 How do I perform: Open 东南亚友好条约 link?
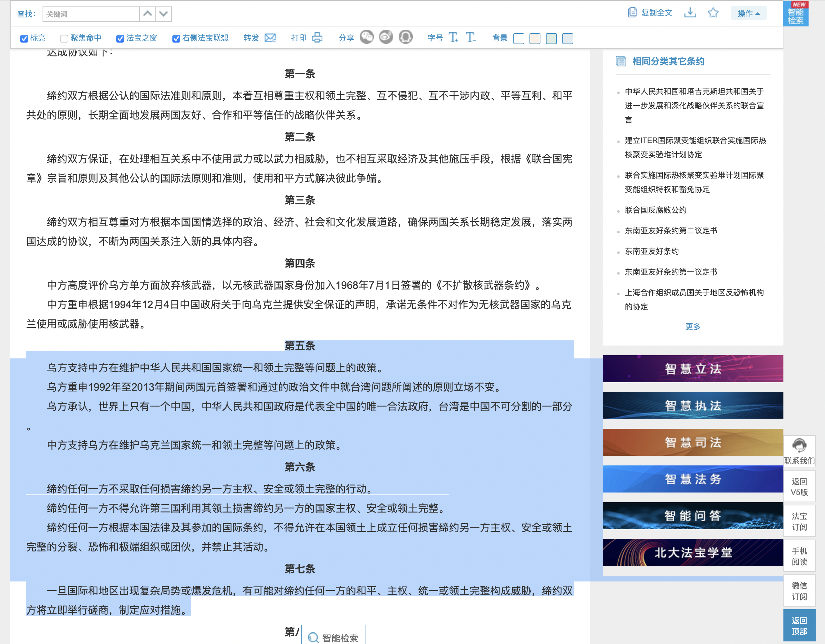click(x=652, y=251)
